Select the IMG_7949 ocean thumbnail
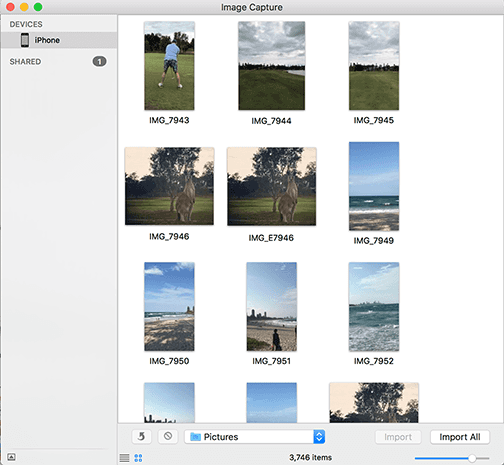The image size is (504, 465). click(x=374, y=186)
